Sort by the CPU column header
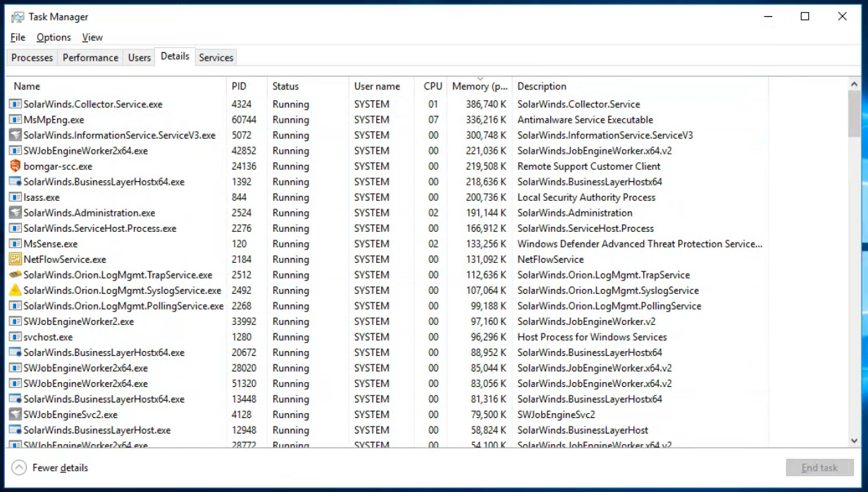 [430, 86]
